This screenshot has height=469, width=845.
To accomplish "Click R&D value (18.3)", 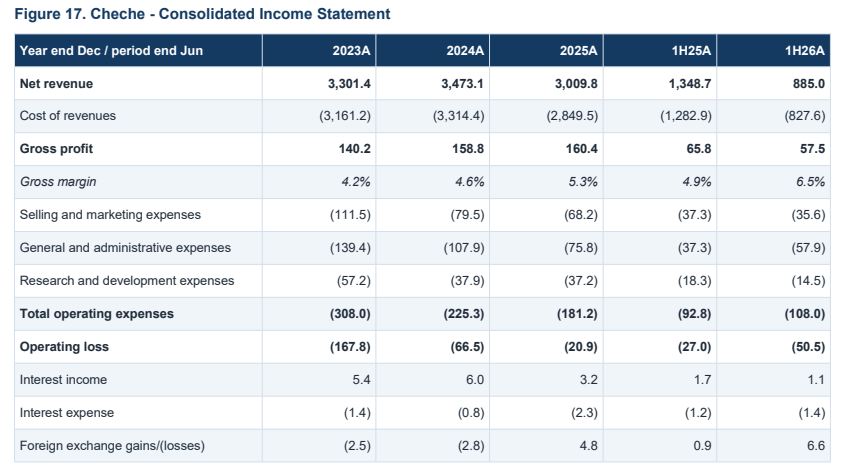I will [x=695, y=281].
